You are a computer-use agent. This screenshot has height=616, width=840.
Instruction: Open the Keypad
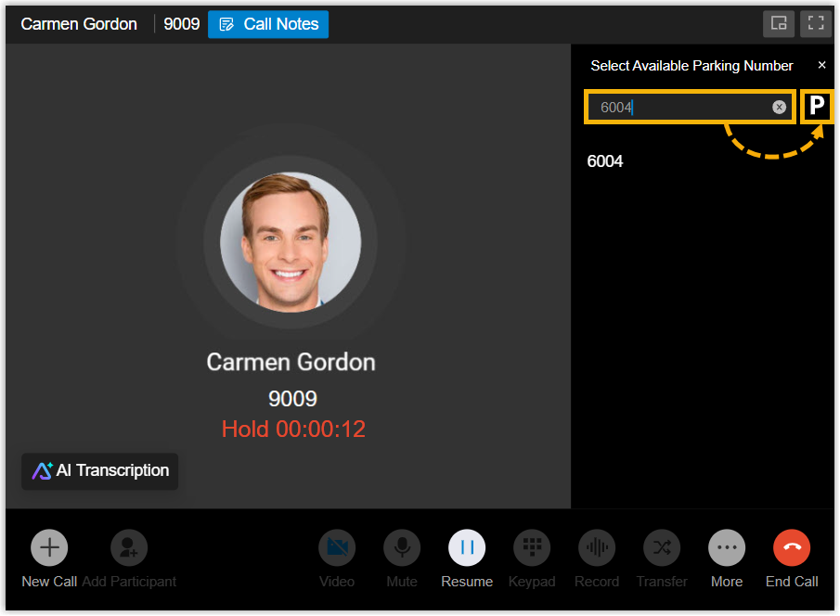pyautogui.click(x=532, y=548)
